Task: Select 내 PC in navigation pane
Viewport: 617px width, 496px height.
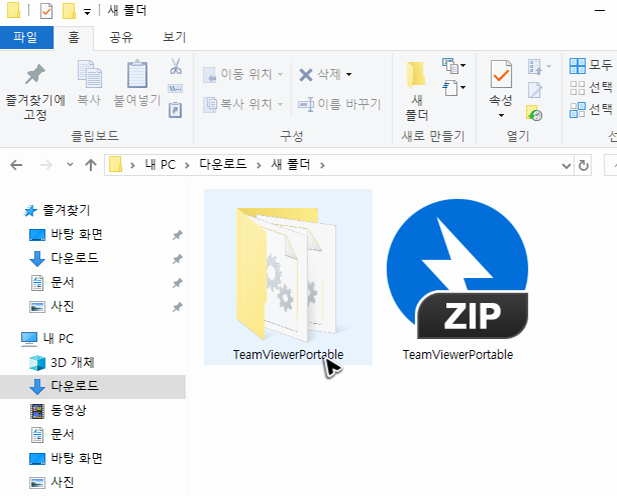Action: (58, 339)
